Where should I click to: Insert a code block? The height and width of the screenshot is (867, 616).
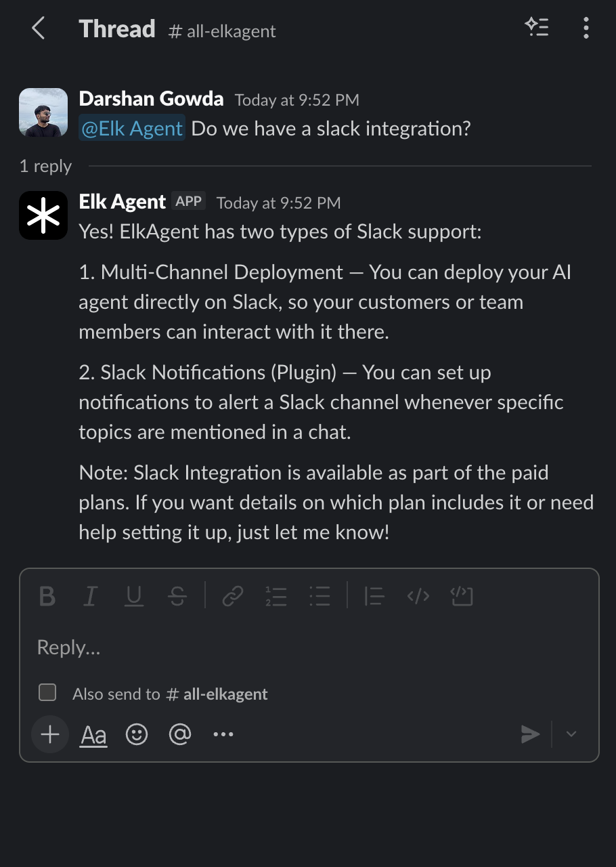coord(462,596)
